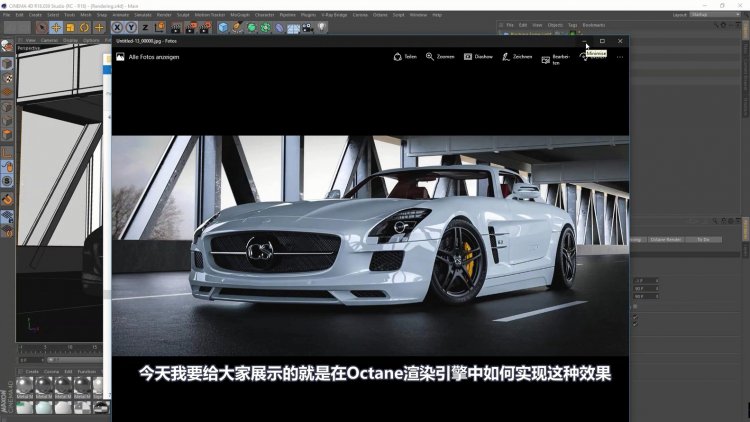750x422 pixels.
Task: Select the Rotate tool in the toolbar
Action: tap(84, 28)
